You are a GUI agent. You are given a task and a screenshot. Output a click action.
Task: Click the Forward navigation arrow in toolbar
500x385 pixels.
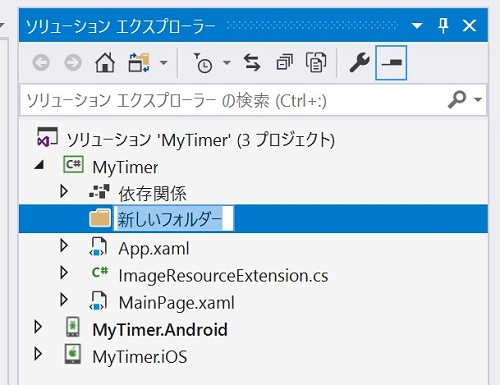(x=73, y=62)
